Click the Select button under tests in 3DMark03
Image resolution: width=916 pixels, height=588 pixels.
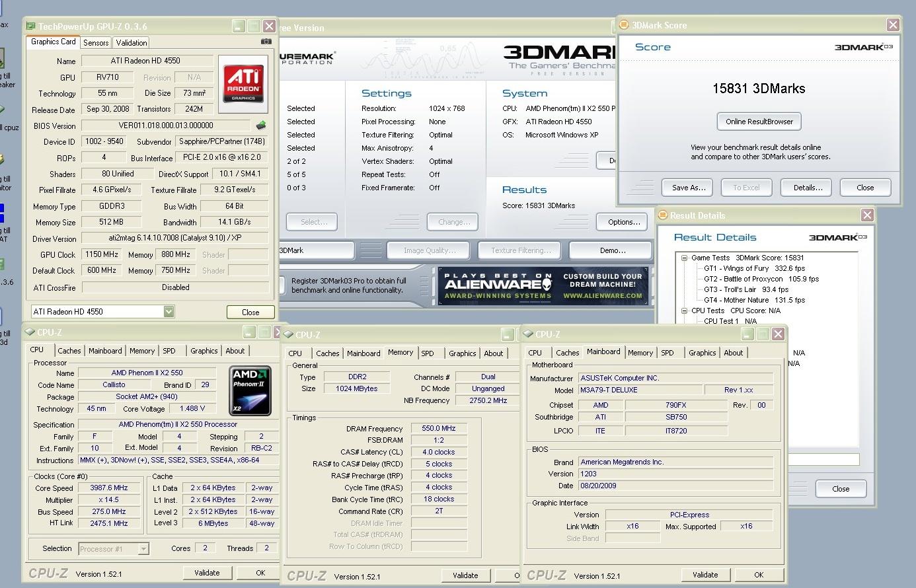coord(313,222)
